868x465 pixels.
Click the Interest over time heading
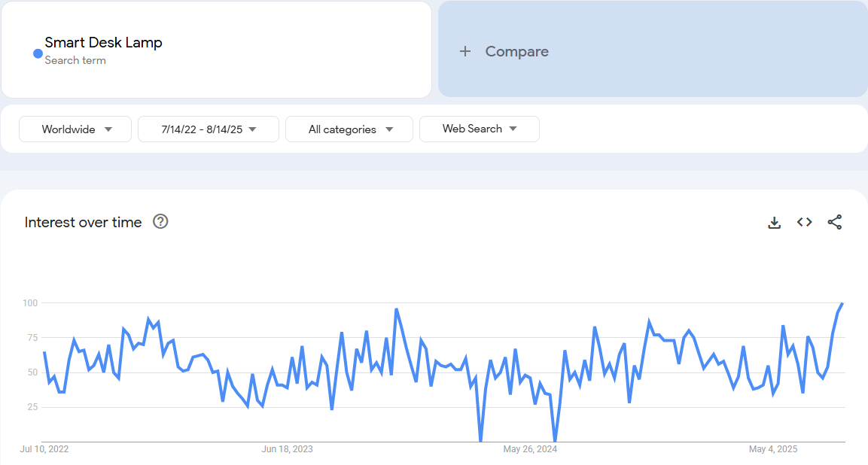[x=83, y=222]
